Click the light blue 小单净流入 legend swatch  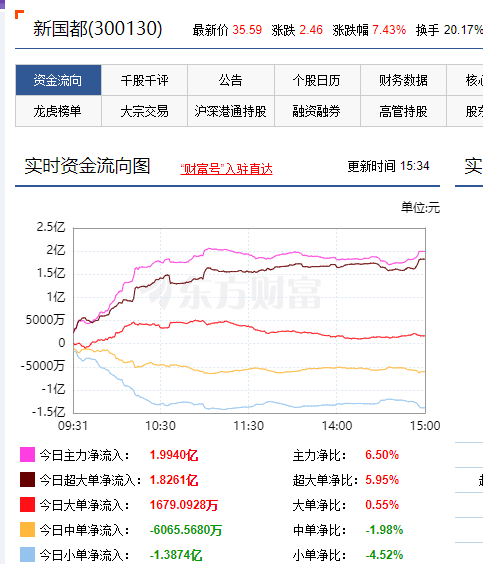pyautogui.click(x=27, y=554)
